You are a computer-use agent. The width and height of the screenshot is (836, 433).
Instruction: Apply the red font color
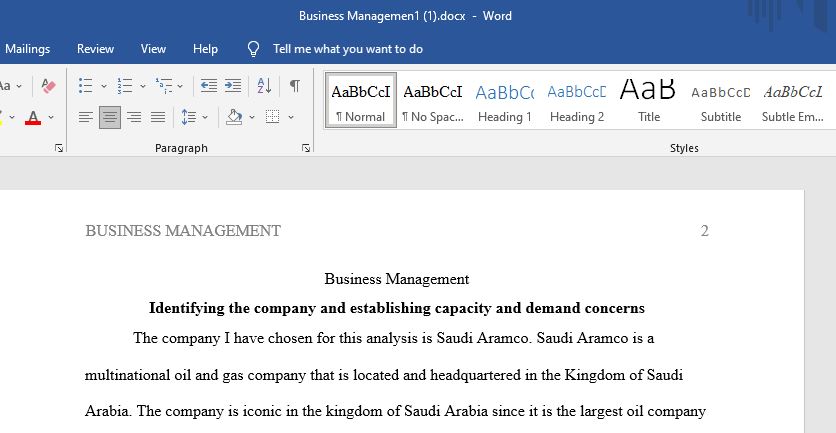tap(33, 117)
